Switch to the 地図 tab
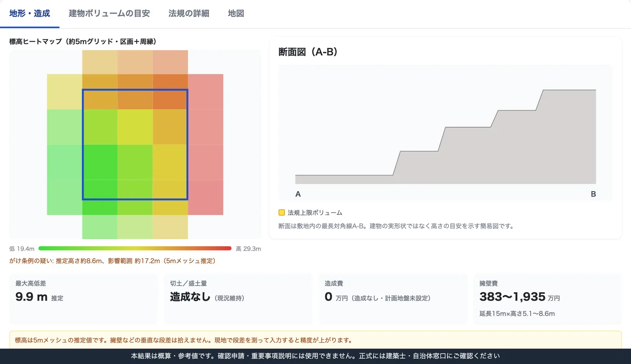 pos(236,14)
